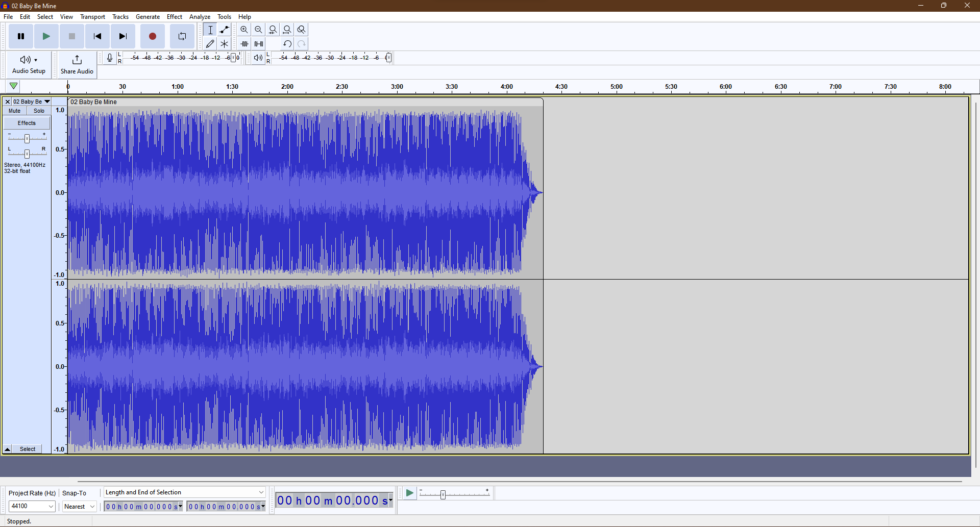Open the View menu
The image size is (980, 527).
coord(66,17)
